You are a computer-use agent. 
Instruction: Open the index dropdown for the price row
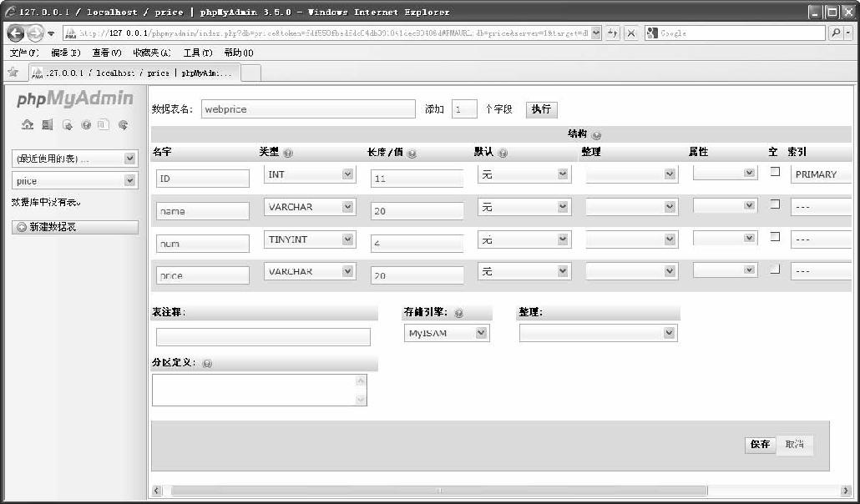pos(821,271)
